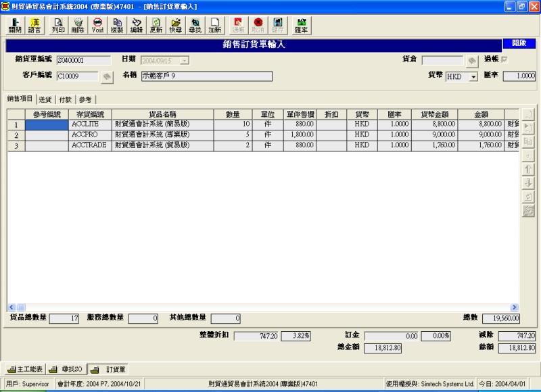Viewport: 541px width, 392px height.
Task: Select the ACCPRO row in the grid
Action: pyautogui.click(x=89, y=135)
